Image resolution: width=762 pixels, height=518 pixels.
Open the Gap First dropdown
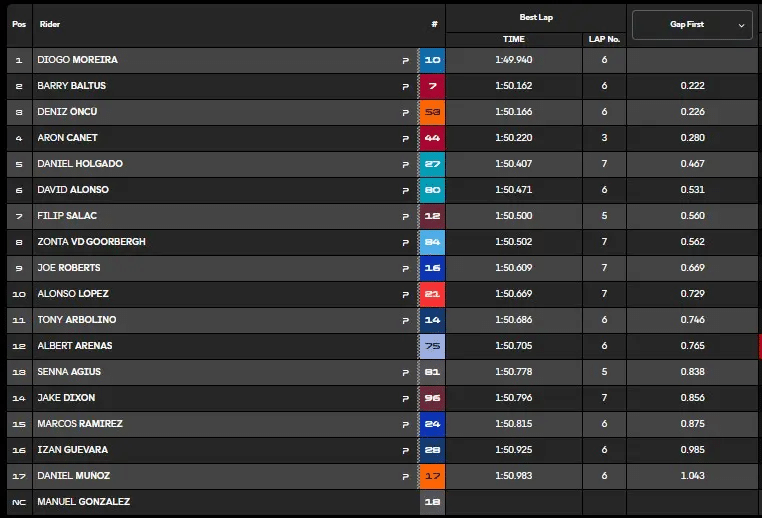691,24
